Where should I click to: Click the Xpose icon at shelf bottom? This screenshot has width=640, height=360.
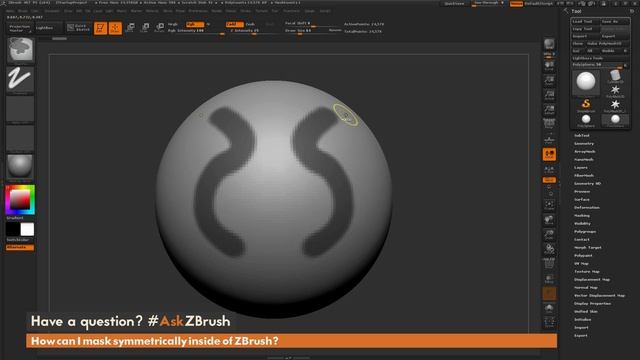coord(549,322)
